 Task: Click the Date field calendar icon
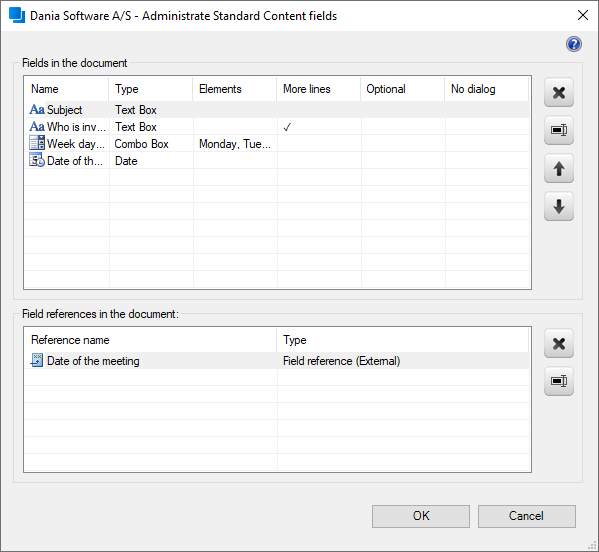[37, 160]
